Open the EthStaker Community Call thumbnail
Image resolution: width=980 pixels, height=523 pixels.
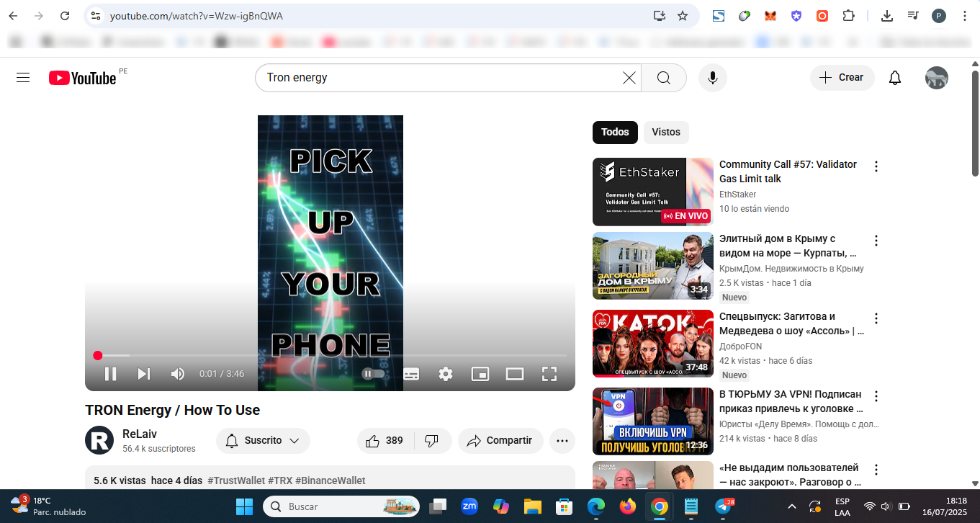pos(653,192)
